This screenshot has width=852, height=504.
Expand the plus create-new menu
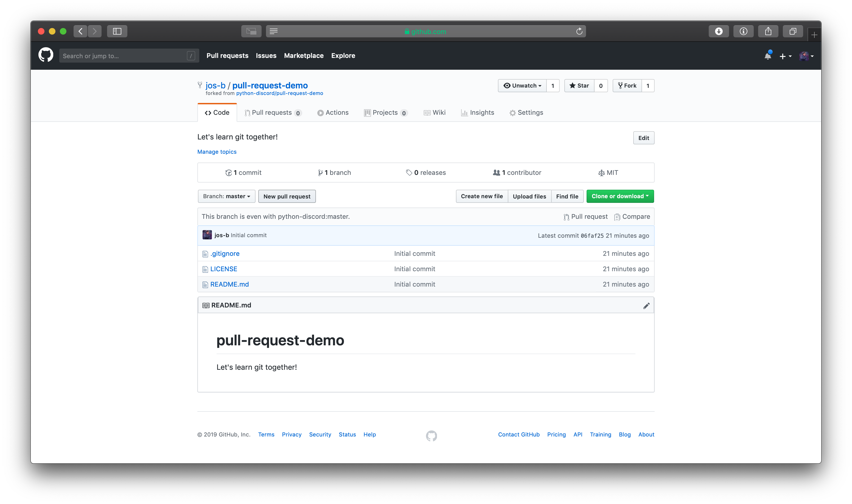(x=785, y=56)
